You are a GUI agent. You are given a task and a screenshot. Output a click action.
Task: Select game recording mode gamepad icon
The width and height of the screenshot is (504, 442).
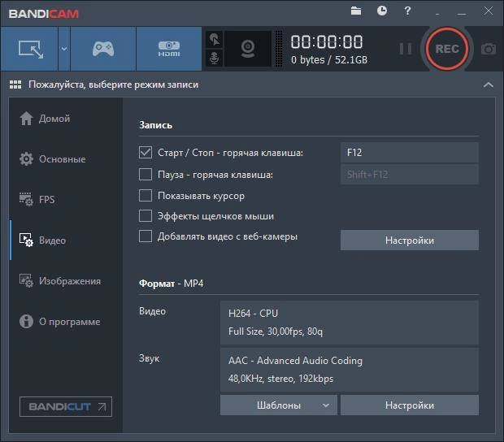tap(103, 49)
